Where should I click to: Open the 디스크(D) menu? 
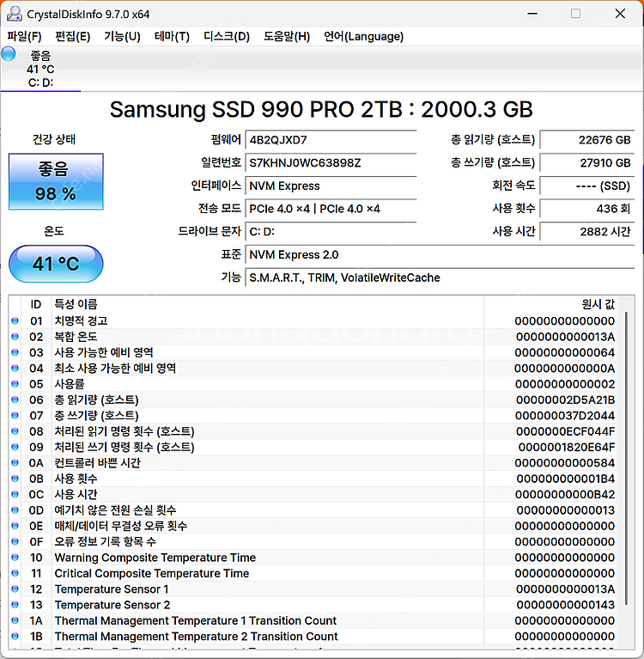point(227,37)
